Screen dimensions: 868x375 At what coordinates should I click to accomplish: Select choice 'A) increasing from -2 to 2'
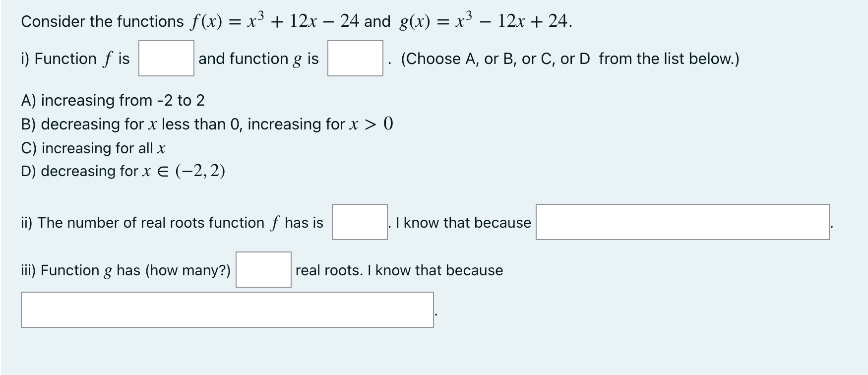[113, 101]
